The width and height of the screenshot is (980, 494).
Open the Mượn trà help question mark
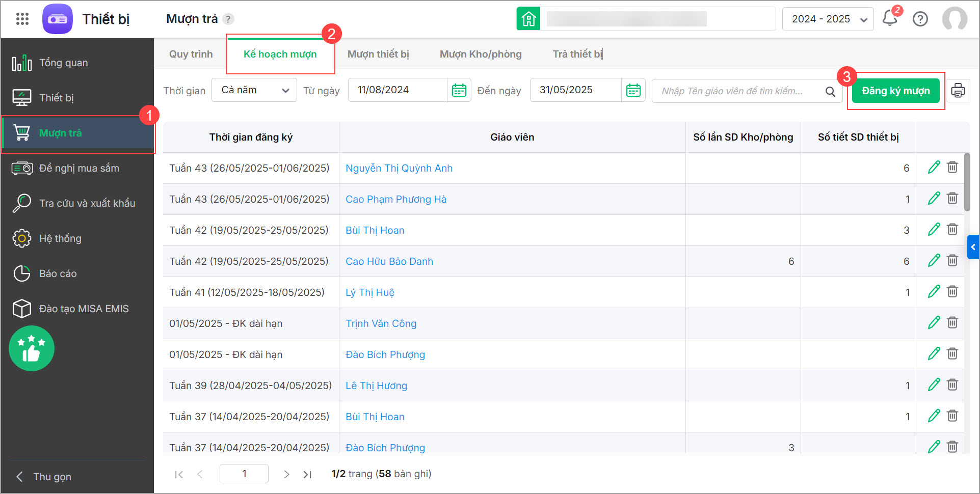click(229, 19)
